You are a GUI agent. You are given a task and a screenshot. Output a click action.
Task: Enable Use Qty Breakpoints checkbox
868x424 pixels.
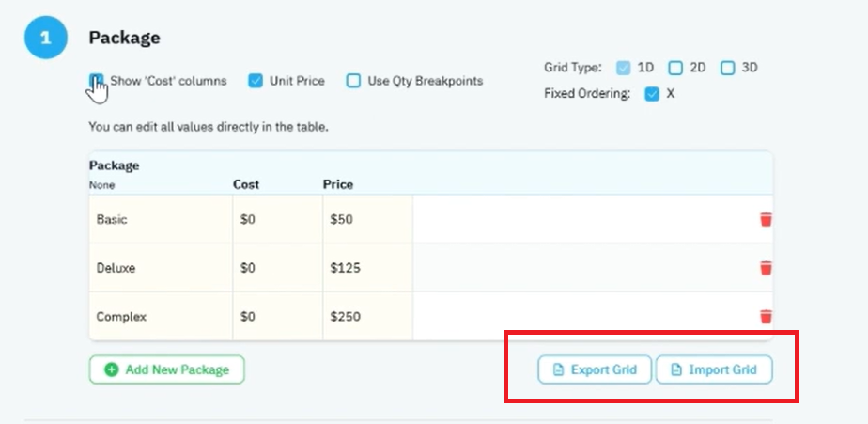(353, 81)
